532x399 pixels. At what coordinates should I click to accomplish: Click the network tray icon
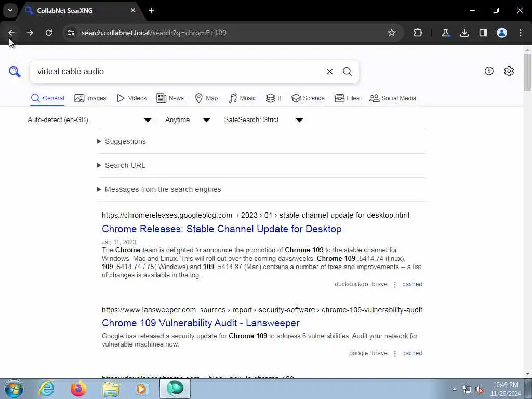click(x=467, y=389)
